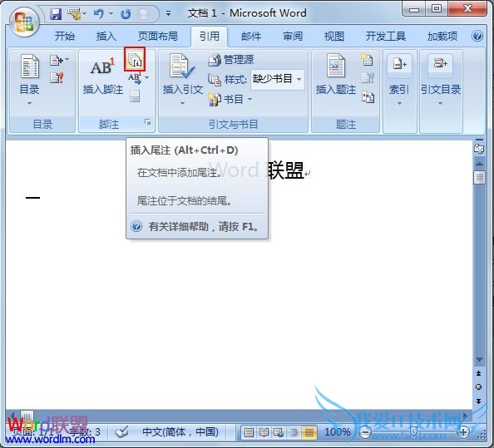Click the zoom out minus button

tap(365, 432)
